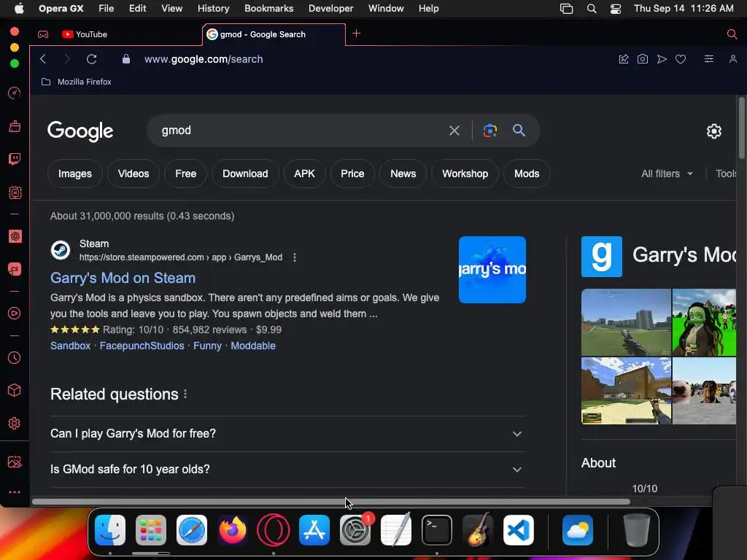Open macOS Control Center in menu bar
The image size is (747, 560).
(615, 9)
